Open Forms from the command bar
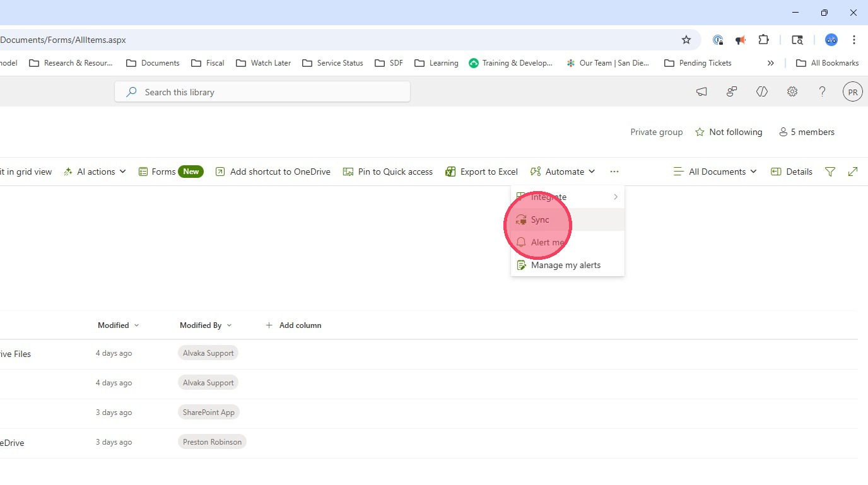The width and height of the screenshot is (868, 485). [x=171, y=172]
